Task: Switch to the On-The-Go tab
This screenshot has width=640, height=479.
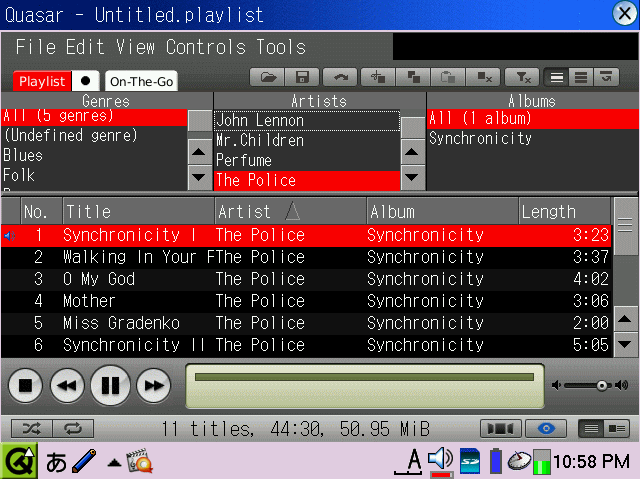Action: click(141, 81)
